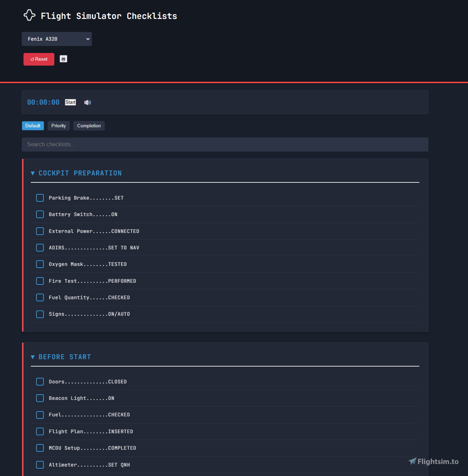Open the print checklist icon

[63, 59]
